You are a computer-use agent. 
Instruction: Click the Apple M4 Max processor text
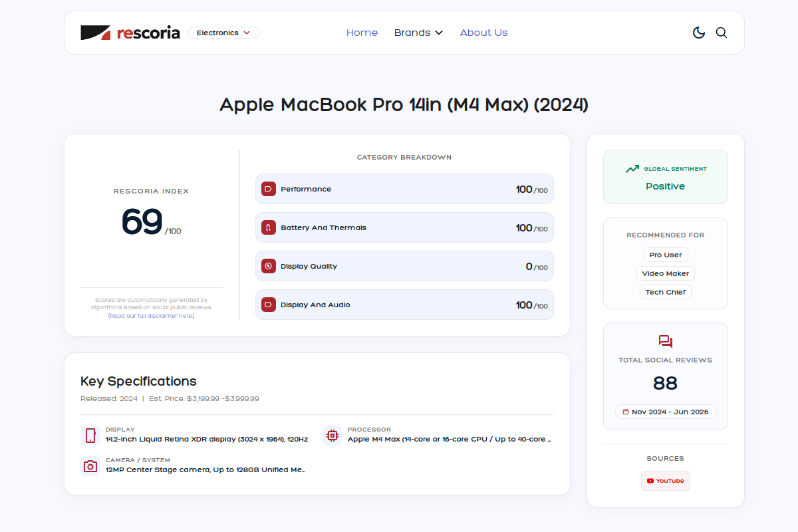(x=450, y=439)
